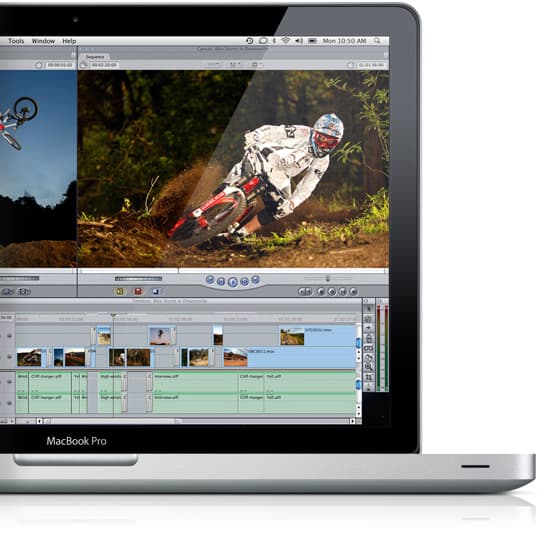
Task: Open the Wi-Fi status menu
Action: [x=285, y=41]
